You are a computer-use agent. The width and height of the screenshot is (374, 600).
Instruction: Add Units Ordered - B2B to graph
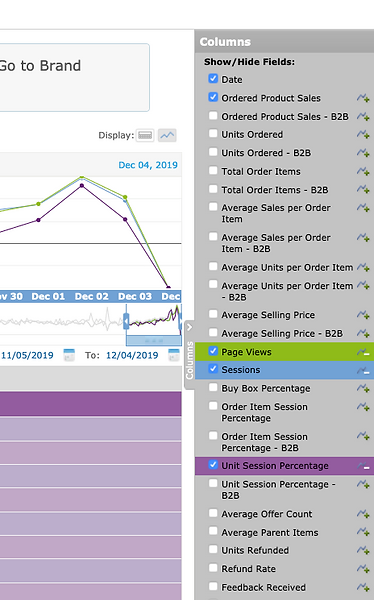[x=363, y=153]
